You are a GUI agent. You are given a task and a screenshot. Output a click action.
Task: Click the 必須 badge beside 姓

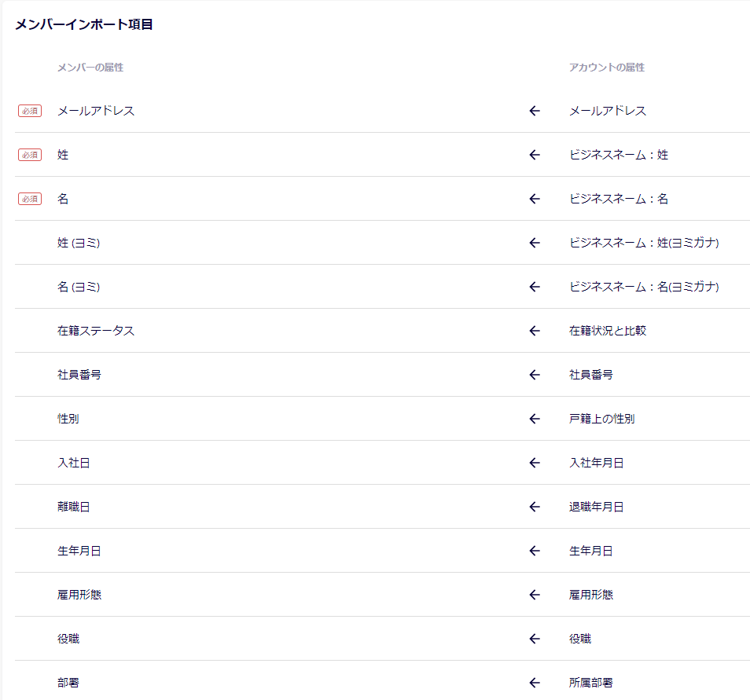pos(30,155)
